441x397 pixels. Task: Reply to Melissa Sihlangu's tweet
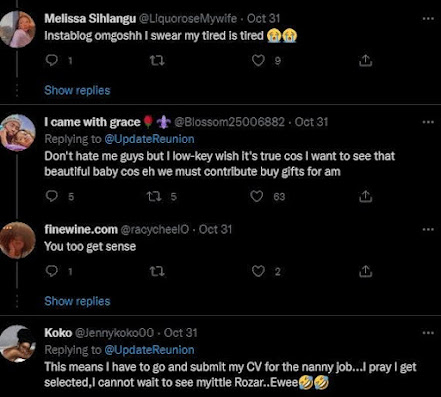(x=52, y=60)
